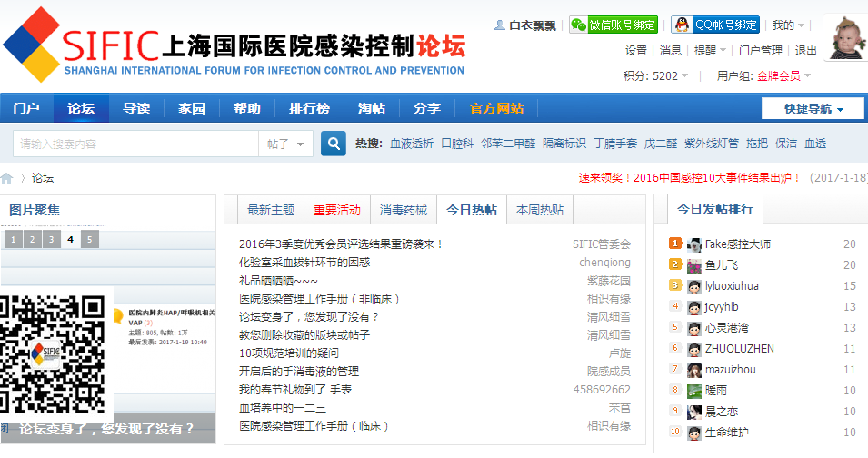
Task: Click the SIFIC forum logo
Action: (x=234, y=45)
